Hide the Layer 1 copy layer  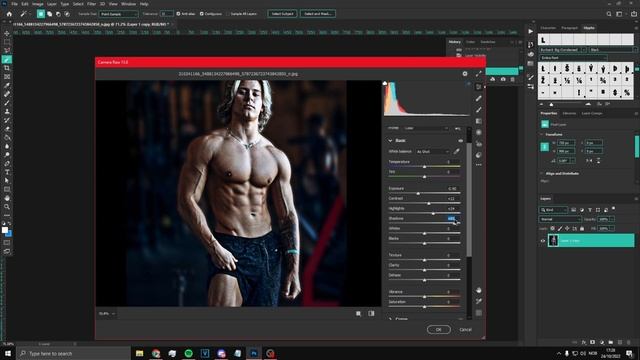pos(543,241)
